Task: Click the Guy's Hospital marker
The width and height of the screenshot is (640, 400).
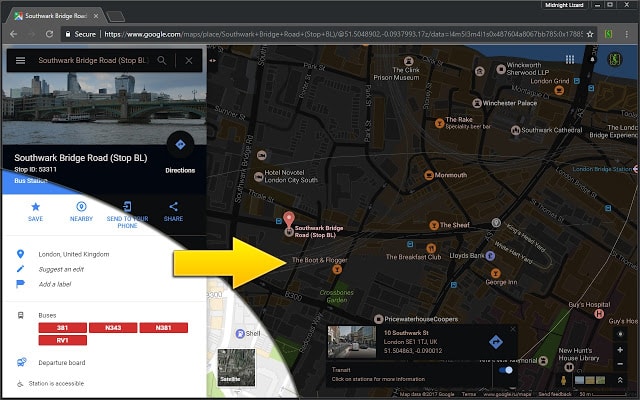Action: tap(599, 313)
